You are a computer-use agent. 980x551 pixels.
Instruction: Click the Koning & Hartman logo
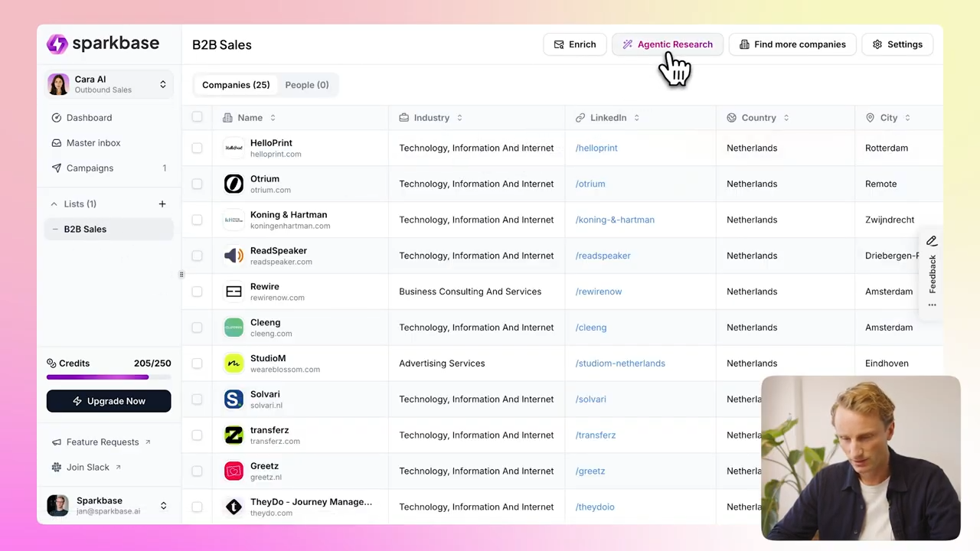pos(234,220)
